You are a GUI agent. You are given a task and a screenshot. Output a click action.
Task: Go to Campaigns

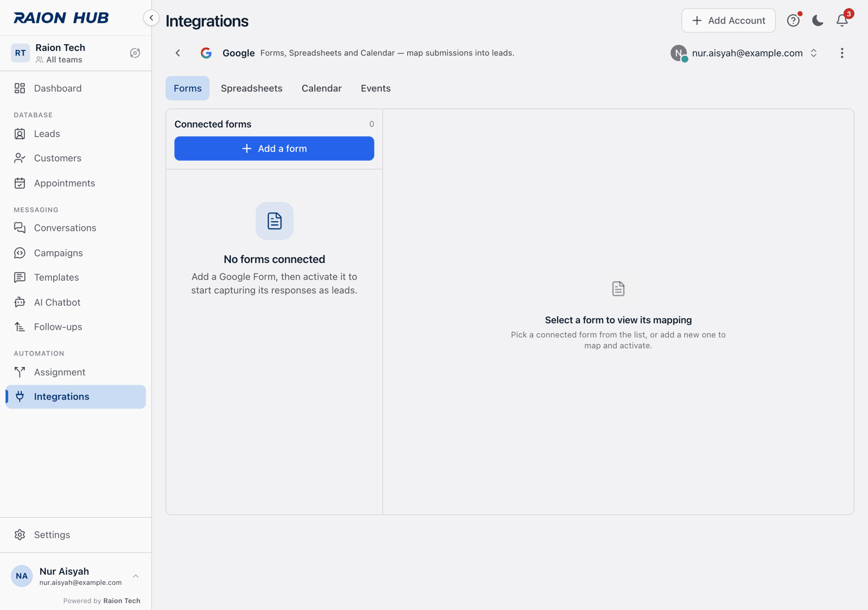(75, 253)
